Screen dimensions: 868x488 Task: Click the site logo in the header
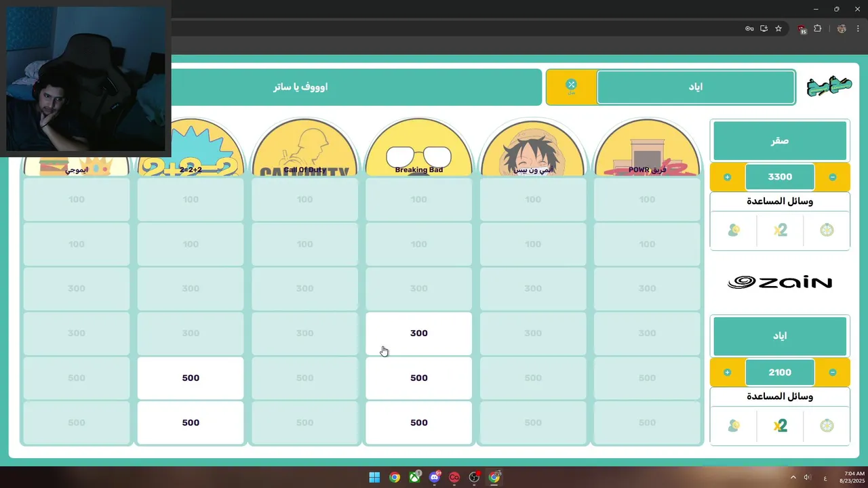pyautogui.click(x=829, y=87)
